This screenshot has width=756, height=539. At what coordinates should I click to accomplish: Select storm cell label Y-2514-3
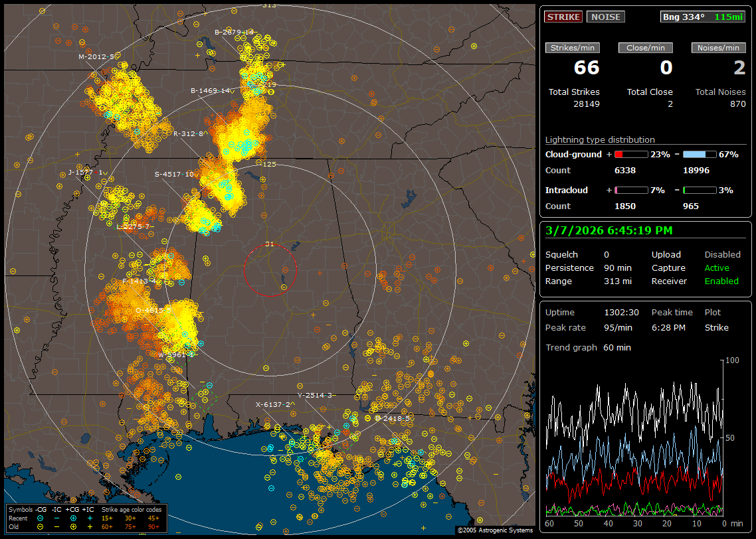coord(315,395)
